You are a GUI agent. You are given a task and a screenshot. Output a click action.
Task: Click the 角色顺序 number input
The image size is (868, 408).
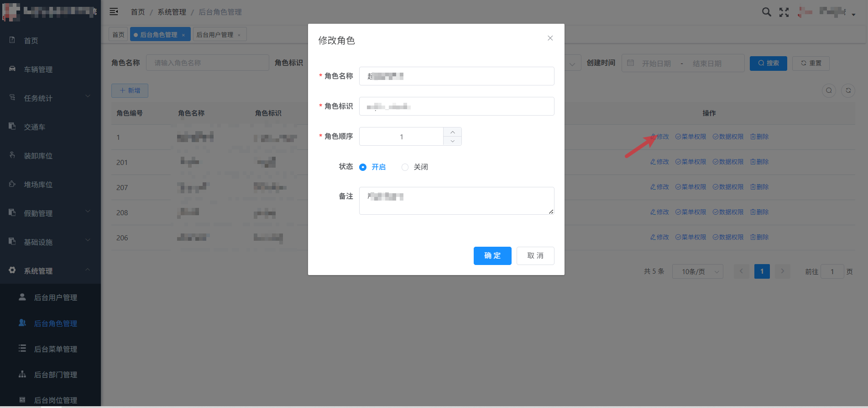pos(401,137)
